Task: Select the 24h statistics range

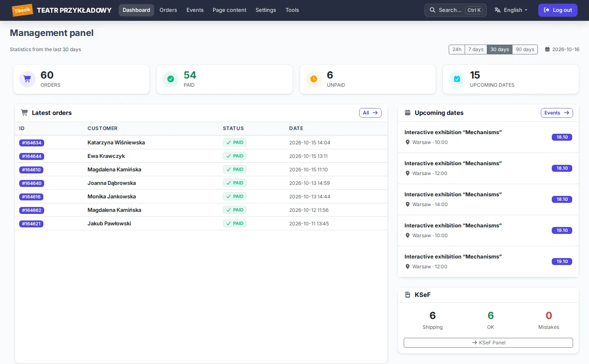Action: click(x=457, y=49)
